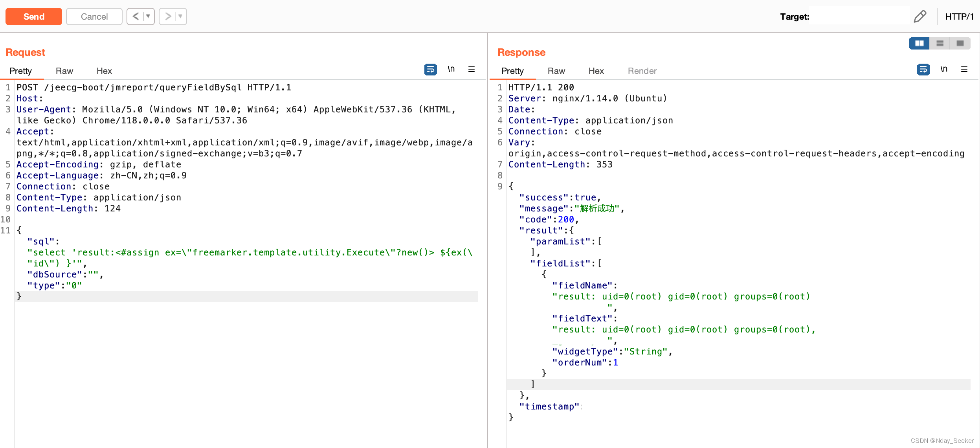Click the pencil icon to edit target
The height and width of the screenshot is (448, 980).
click(920, 17)
